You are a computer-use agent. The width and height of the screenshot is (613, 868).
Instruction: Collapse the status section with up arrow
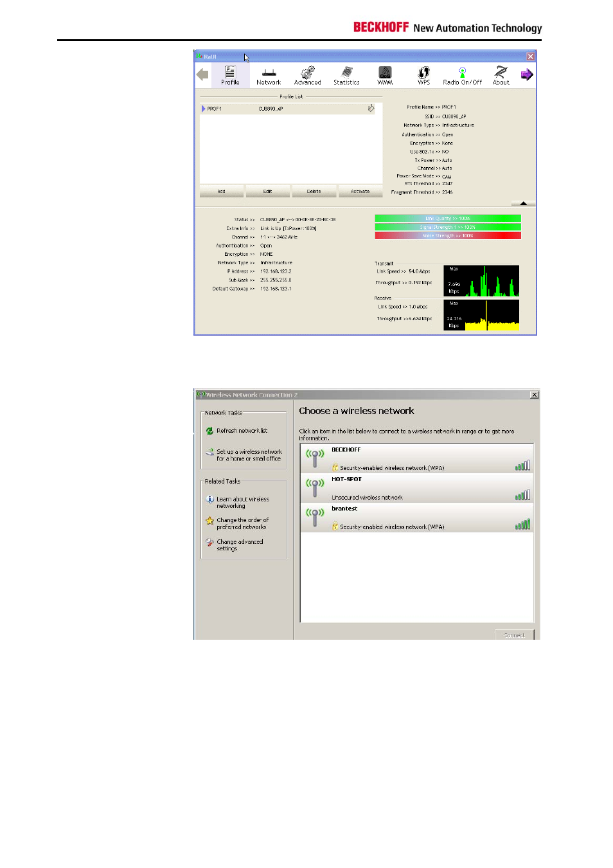[523, 203]
